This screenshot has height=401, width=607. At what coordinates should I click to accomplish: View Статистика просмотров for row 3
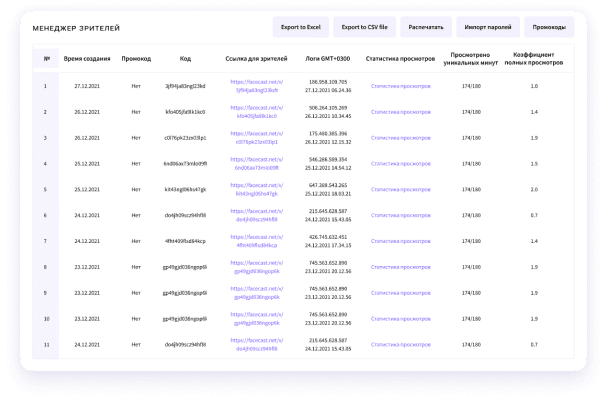[401, 138]
